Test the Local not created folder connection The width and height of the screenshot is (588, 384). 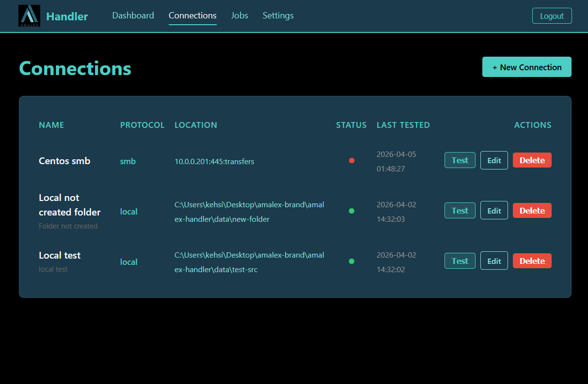coord(460,211)
